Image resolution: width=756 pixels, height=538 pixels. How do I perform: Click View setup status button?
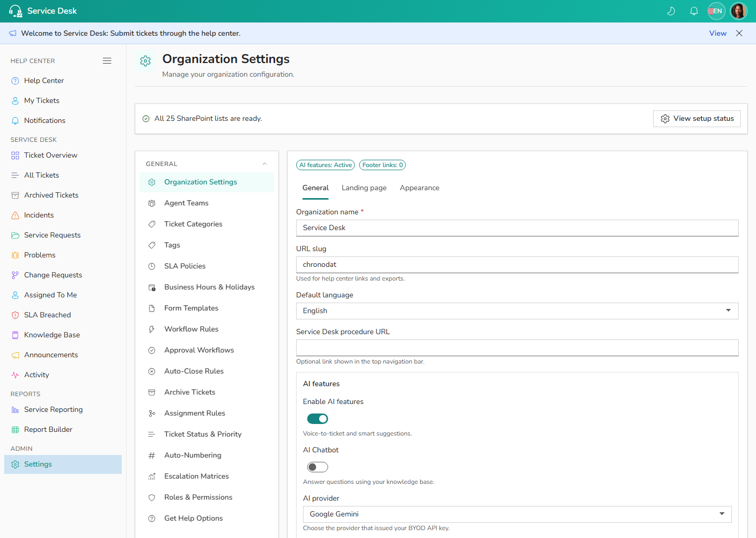[697, 119]
